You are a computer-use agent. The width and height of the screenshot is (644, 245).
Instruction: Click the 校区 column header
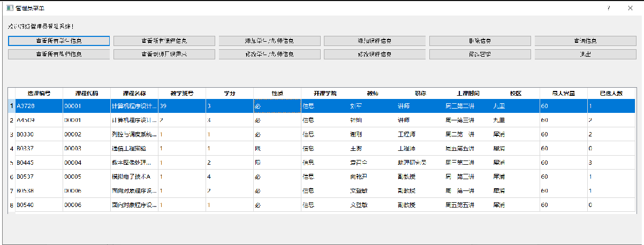tap(516, 93)
